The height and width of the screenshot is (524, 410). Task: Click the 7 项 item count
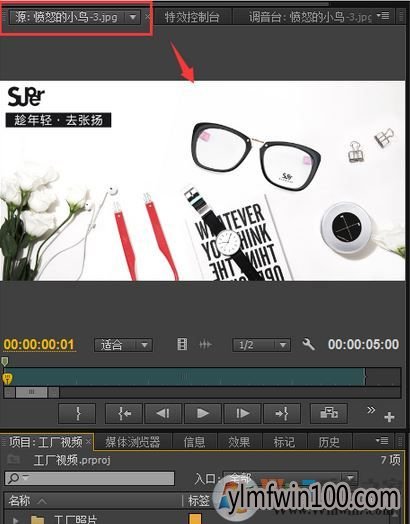pos(391,460)
